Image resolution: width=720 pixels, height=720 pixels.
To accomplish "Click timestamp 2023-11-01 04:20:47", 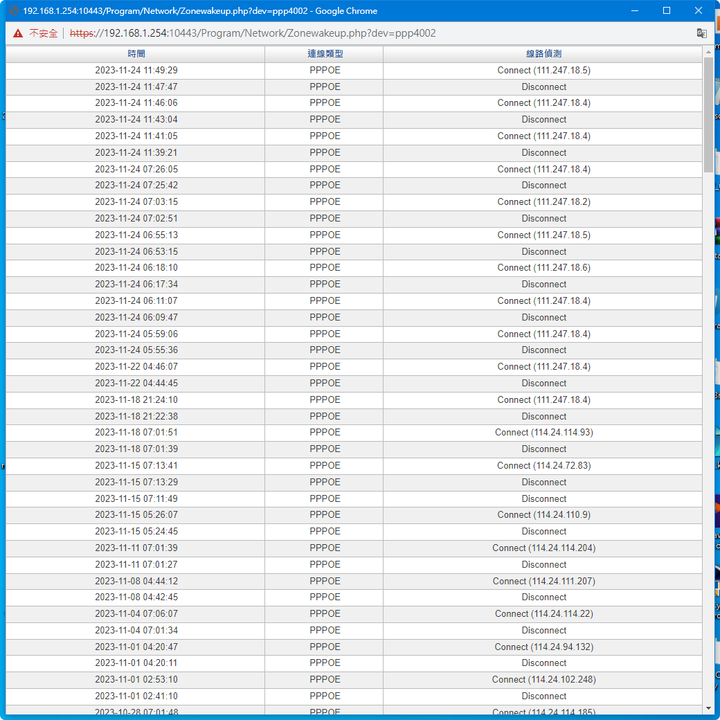I will (136, 647).
